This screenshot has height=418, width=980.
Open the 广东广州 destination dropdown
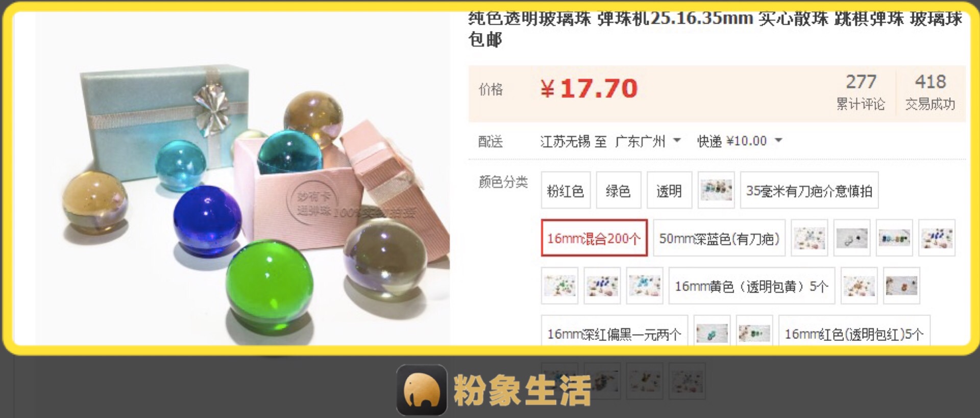pos(648,141)
